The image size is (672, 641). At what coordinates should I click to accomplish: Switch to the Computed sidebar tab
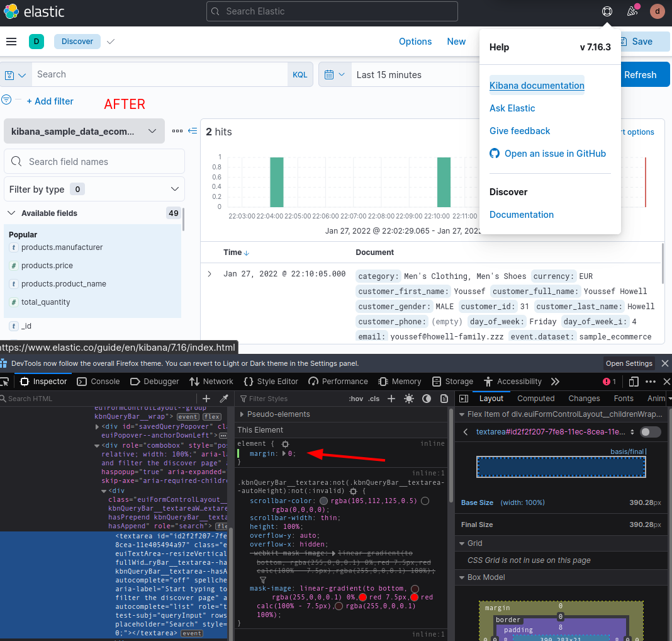[x=535, y=399]
